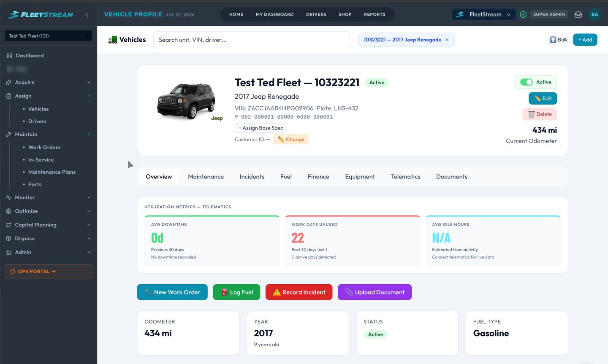Click the Bulk upload button
The width and height of the screenshot is (608, 364).
coord(559,40)
